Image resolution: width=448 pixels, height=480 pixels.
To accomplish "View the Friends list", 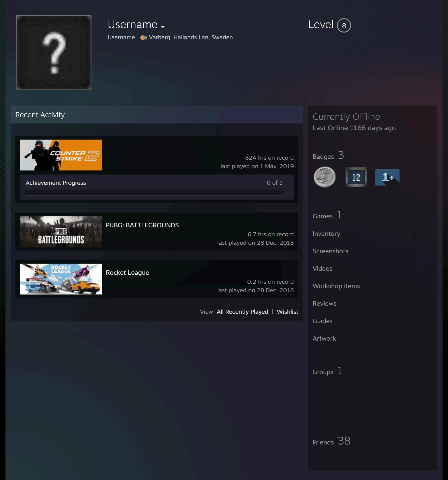I will 331,441.
